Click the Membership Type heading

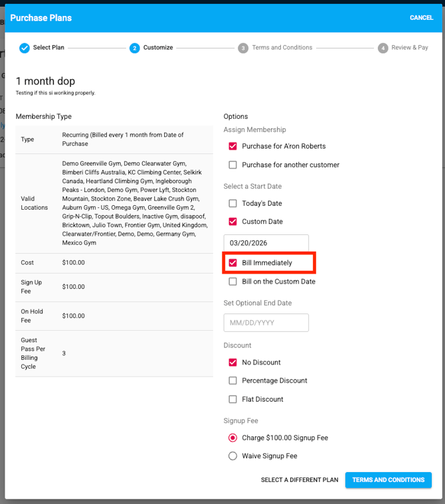(x=44, y=116)
